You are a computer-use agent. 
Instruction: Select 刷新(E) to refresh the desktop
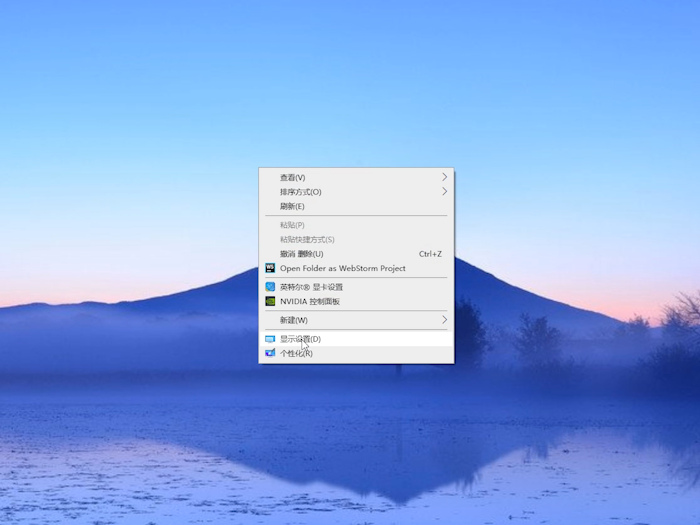coord(292,206)
